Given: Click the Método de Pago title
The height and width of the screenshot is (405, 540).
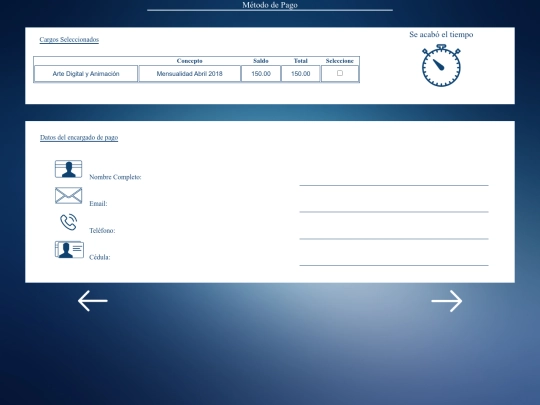Looking at the screenshot, I should tap(270, 5).
